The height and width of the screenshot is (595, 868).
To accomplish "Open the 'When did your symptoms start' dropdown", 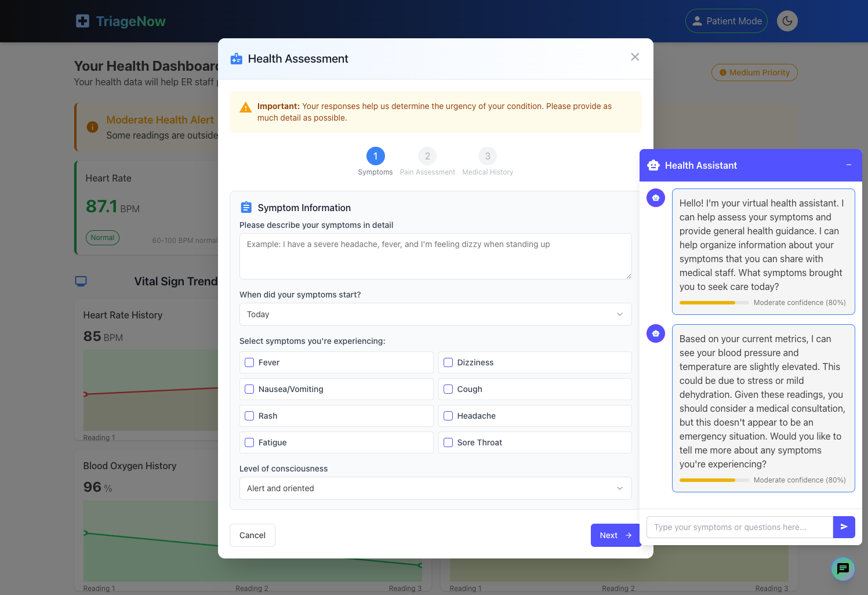I will [x=435, y=314].
